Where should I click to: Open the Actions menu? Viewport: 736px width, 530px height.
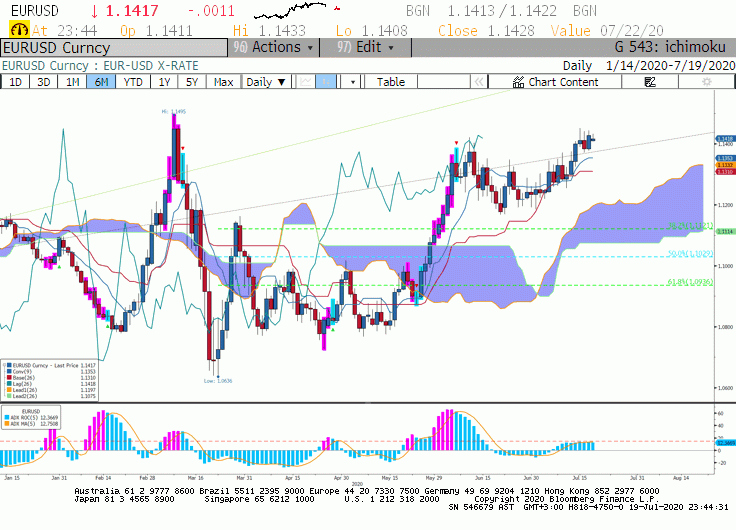(x=273, y=47)
